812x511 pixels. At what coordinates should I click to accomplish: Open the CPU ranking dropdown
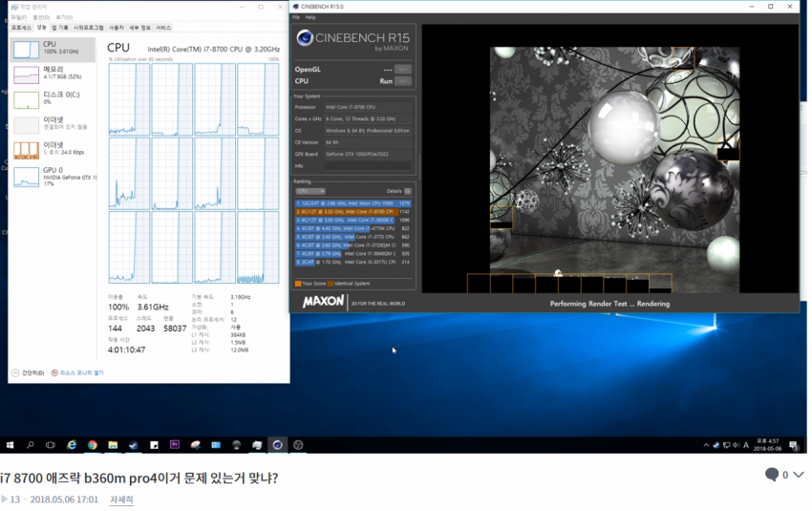point(310,191)
